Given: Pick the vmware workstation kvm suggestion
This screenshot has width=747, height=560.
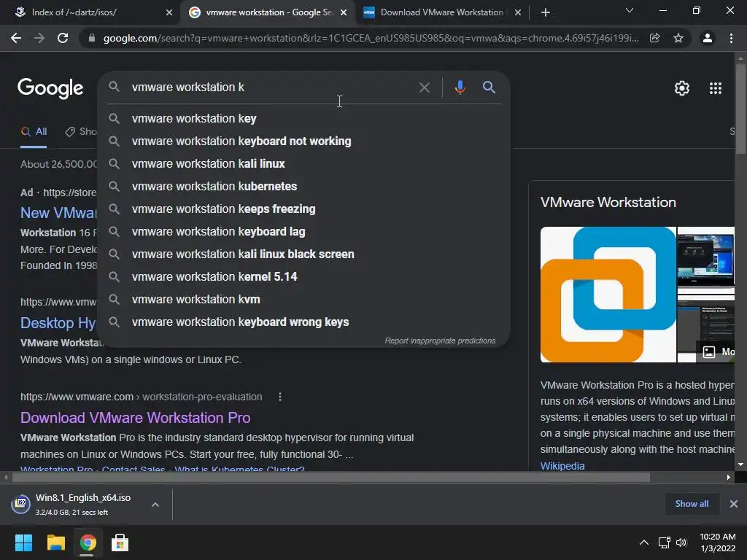Looking at the screenshot, I should [304, 300].
